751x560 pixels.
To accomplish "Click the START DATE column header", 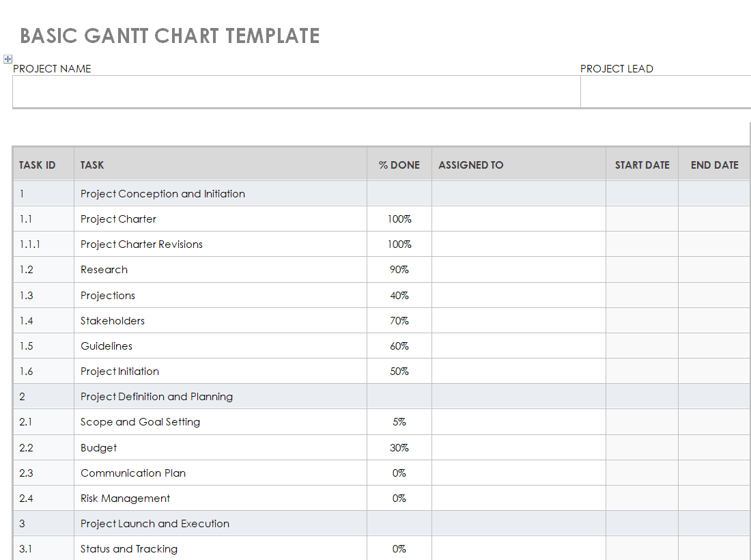I will pos(642,165).
